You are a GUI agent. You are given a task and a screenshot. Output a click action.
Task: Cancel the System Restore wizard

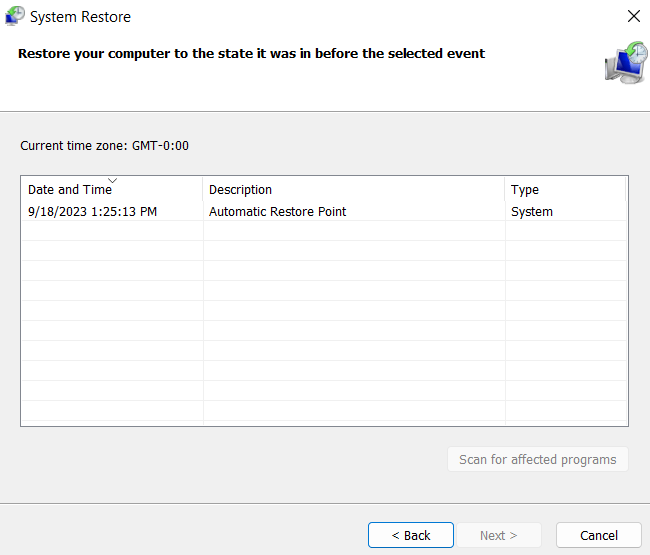point(599,535)
